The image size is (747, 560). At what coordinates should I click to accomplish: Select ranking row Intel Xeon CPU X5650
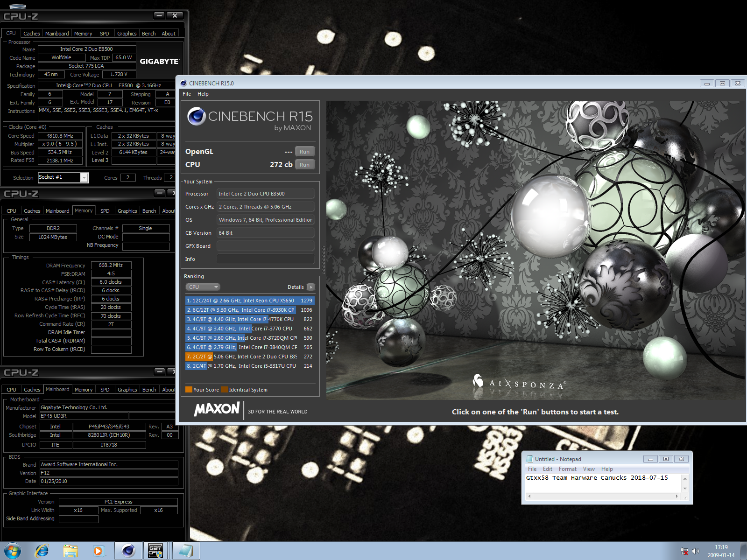(x=250, y=301)
